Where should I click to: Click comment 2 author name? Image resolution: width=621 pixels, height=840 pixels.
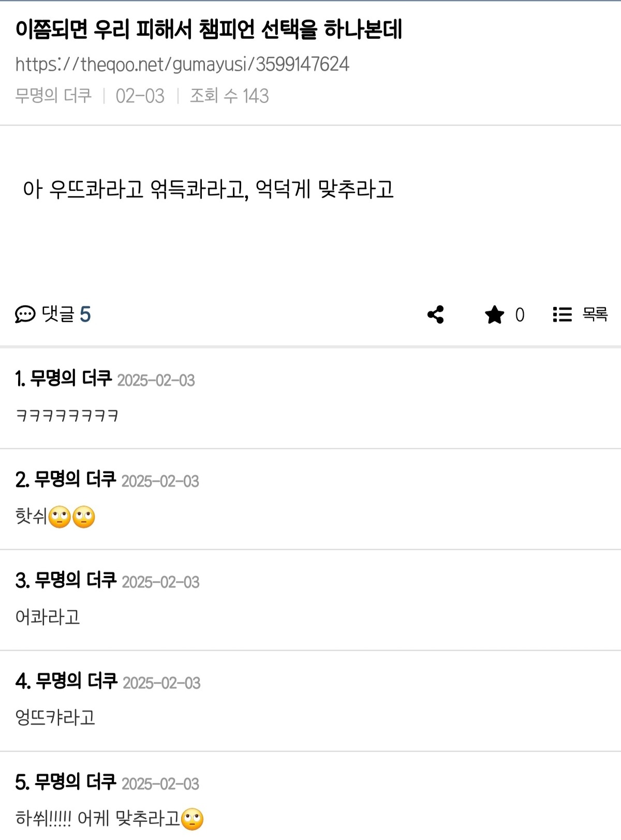point(75,480)
